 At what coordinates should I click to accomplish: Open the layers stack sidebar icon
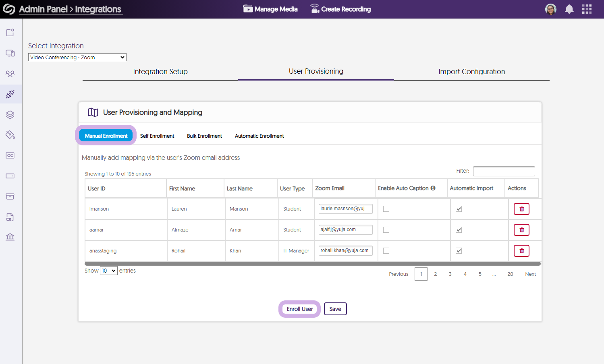point(10,115)
